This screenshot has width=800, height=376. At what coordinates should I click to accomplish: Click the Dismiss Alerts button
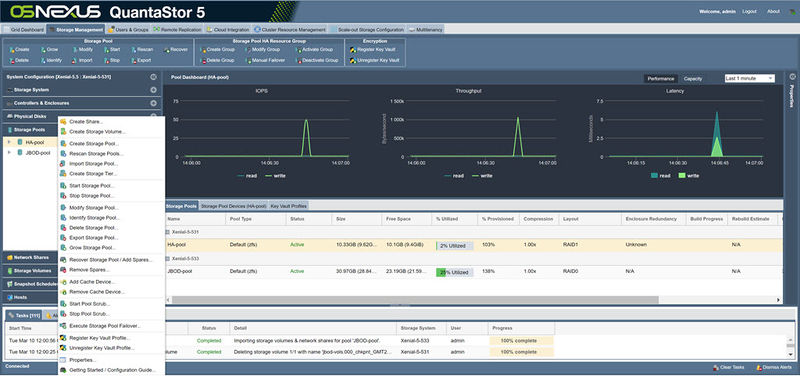point(774,367)
